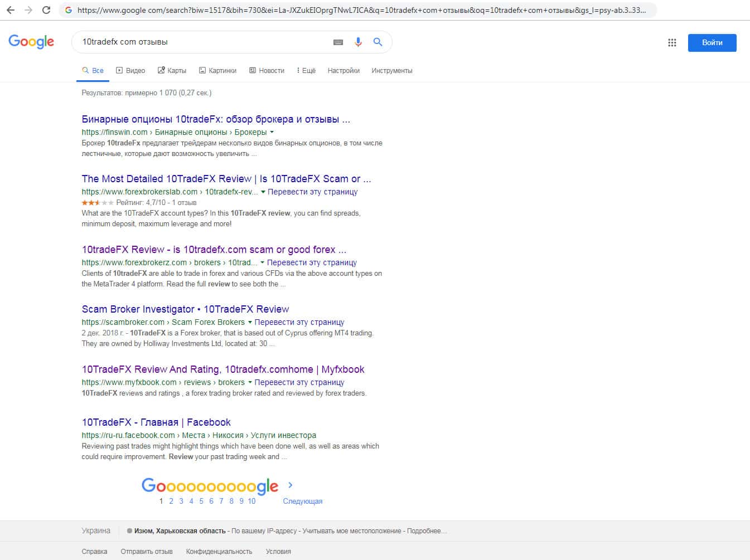
Task: Open the on-screen keyboard in search box
Action: pyautogui.click(x=338, y=42)
